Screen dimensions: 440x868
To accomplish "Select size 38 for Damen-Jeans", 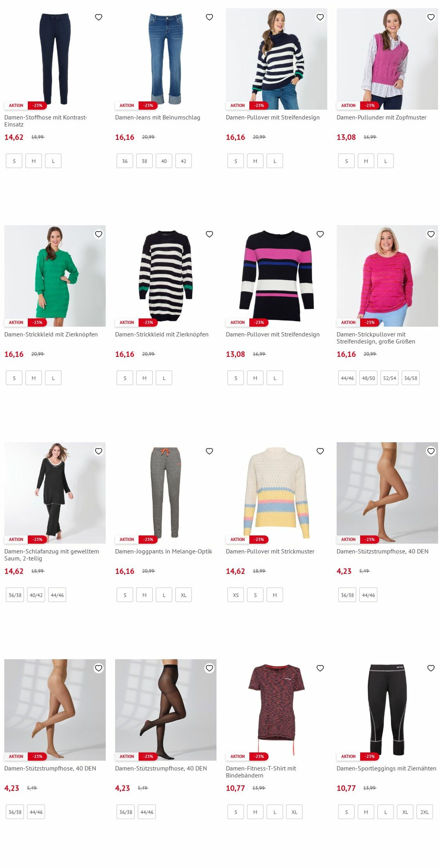I will pos(144,161).
